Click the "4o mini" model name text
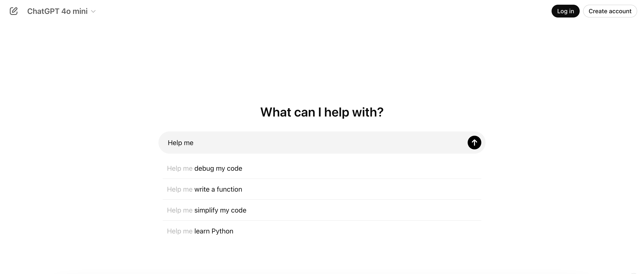This screenshot has width=644, height=274. tap(75, 11)
